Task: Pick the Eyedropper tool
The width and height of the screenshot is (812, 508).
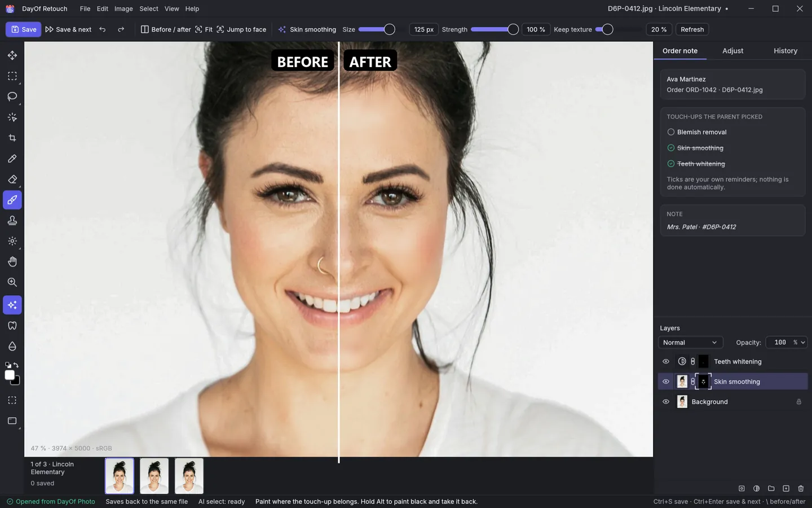Action: click(x=12, y=159)
